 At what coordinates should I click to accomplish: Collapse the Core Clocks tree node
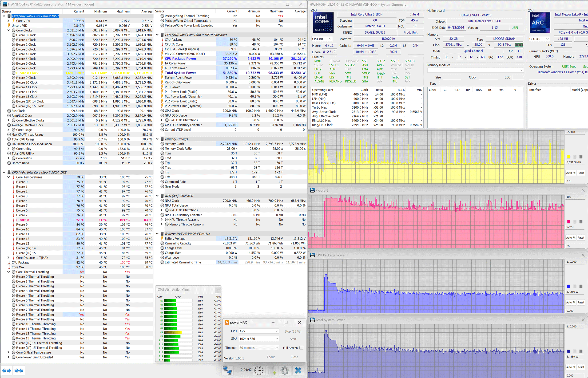click(9, 30)
